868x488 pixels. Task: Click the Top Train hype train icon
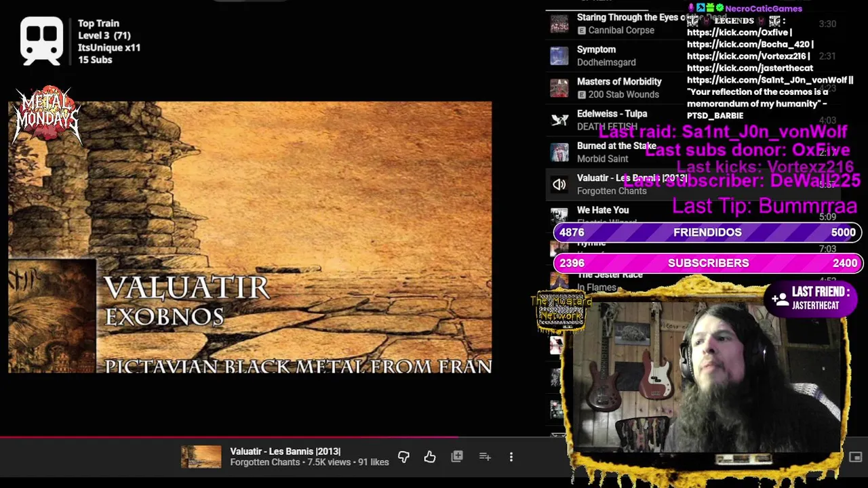click(x=42, y=41)
